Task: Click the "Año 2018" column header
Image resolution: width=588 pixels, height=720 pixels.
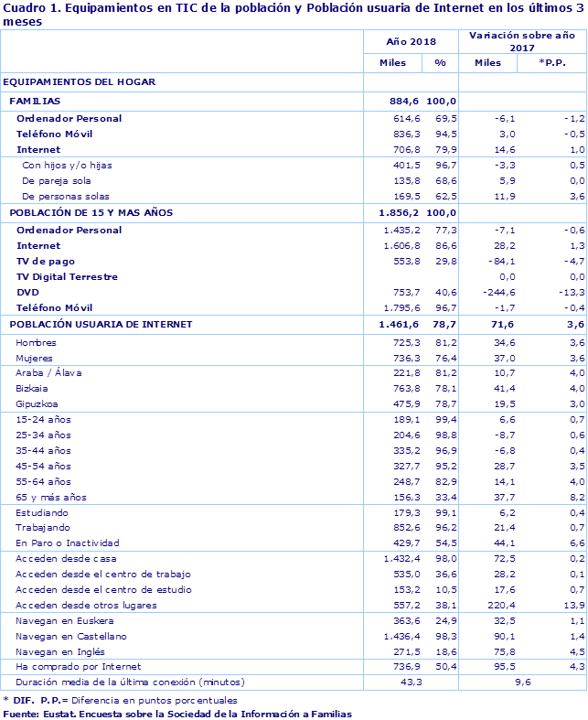Action: pyautogui.click(x=410, y=42)
